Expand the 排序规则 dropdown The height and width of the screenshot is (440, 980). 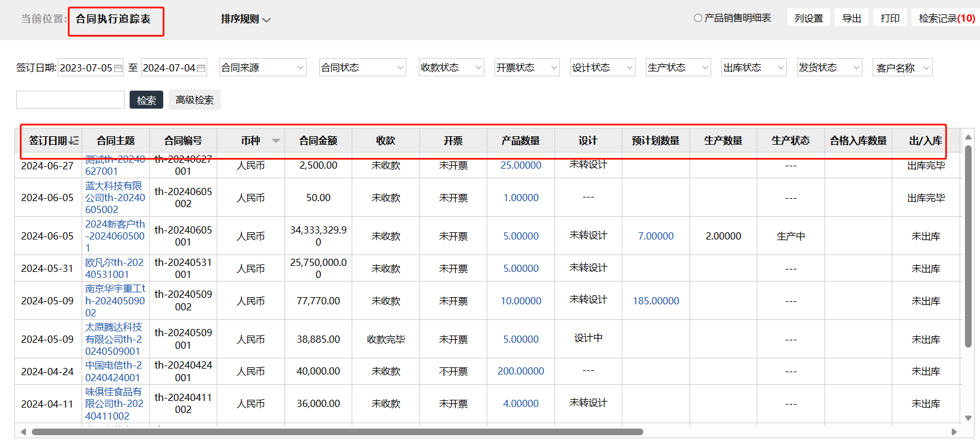(246, 19)
